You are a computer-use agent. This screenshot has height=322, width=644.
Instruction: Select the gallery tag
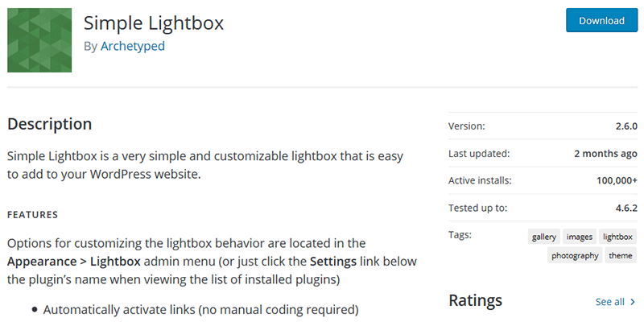(x=544, y=237)
